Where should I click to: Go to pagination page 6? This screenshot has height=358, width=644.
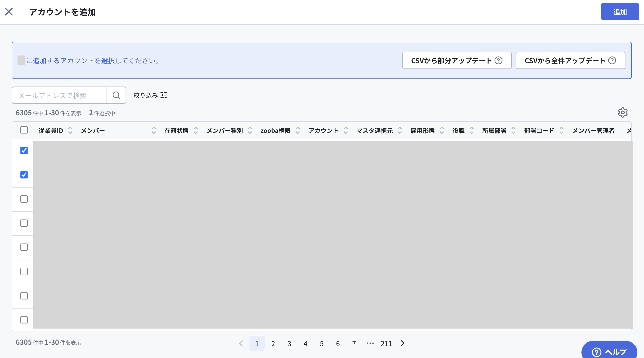pos(338,343)
